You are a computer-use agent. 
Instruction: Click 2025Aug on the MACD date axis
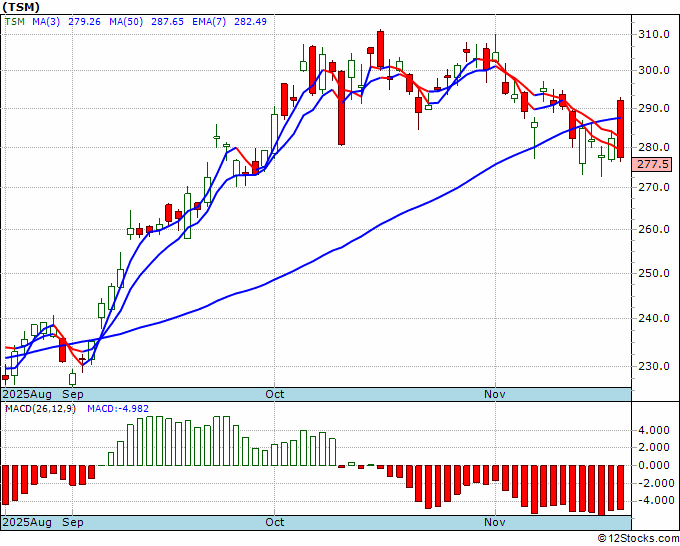(x=27, y=522)
